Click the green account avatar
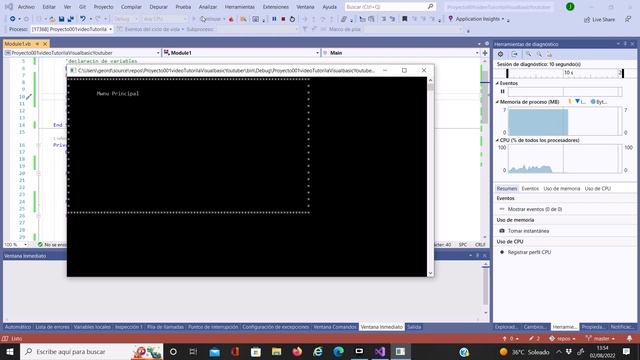This screenshot has height=360, width=640. pyautogui.click(x=570, y=7)
